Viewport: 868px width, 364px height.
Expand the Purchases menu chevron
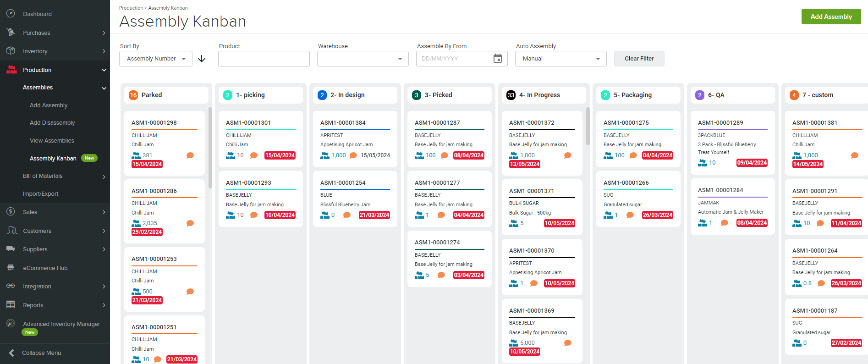104,33
